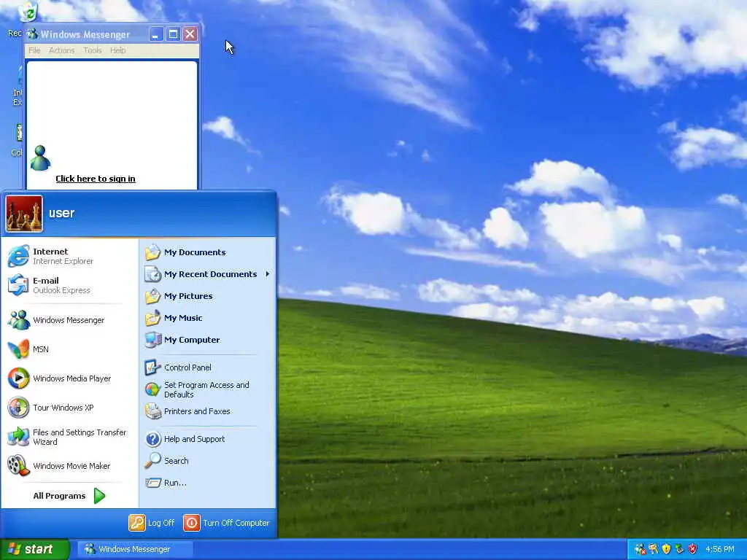The width and height of the screenshot is (747, 560).
Task: Click the Start button
Action: coord(34,549)
